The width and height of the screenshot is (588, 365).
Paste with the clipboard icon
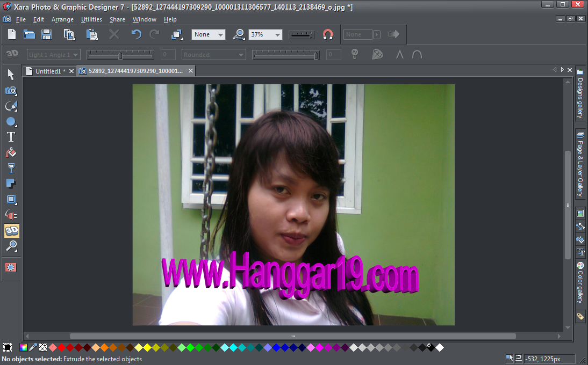pyautogui.click(x=92, y=34)
